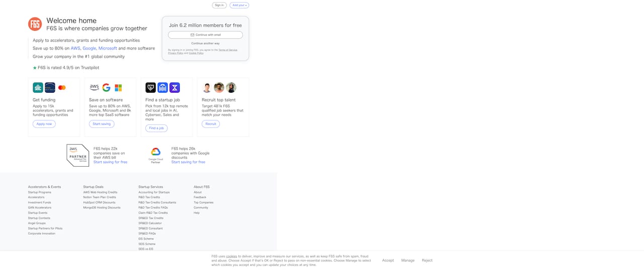Click the purple hourglass job icon
The height and width of the screenshot is (270, 644).
pyautogui.click(x=175, y=88)
